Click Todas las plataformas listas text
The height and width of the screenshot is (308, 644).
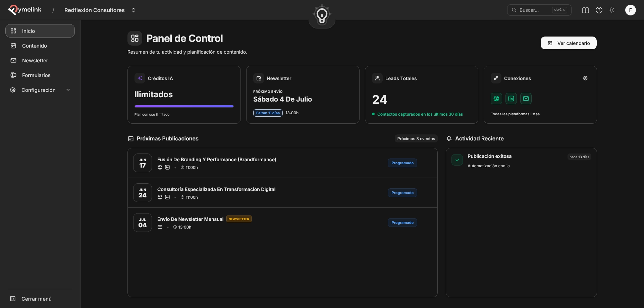pyautogui.click(x=515, y=114)
